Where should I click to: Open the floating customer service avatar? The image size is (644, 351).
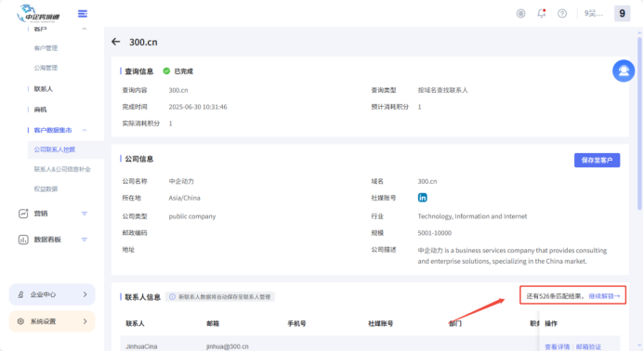pos(624,71)
